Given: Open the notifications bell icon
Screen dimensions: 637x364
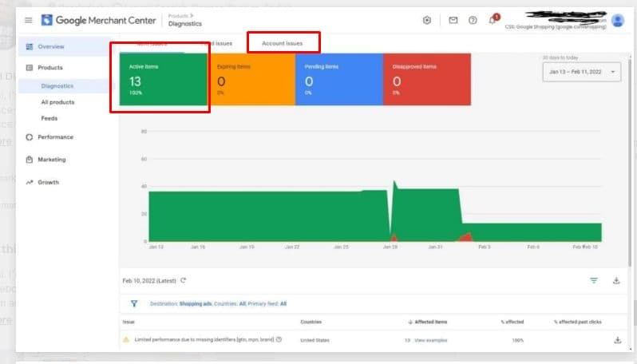Looking at the screenshot, I should [x=493, y=20].
